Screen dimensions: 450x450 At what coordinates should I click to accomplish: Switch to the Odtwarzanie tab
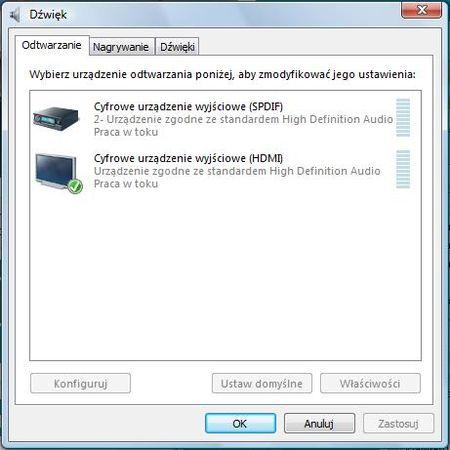click(52, 45)
